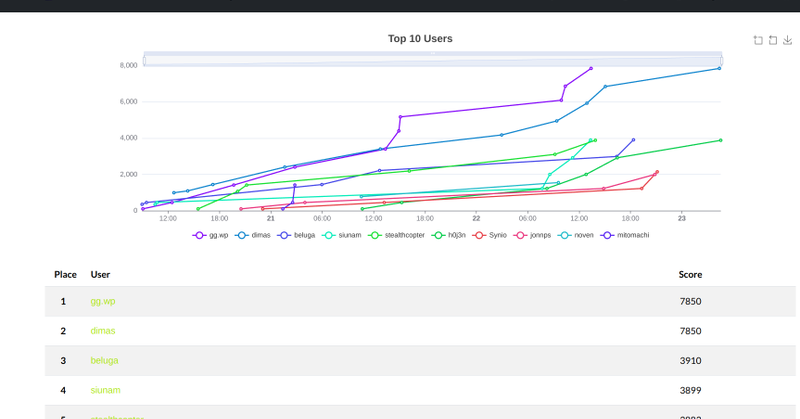Select score 3910 in beluga row
Image resolution: width=800 pixels, height=419 pixels.
pyautogui.click(x=690, y=360)
